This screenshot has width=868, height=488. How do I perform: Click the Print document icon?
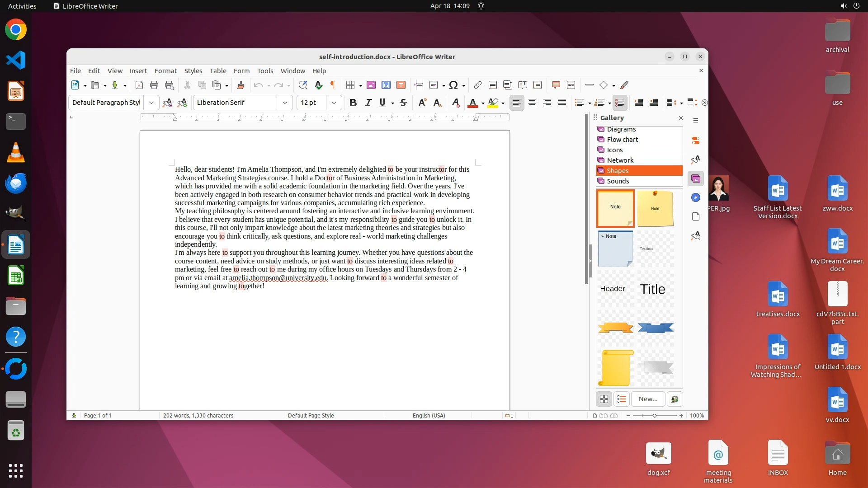pyautogui.click(x=154, y=85)
